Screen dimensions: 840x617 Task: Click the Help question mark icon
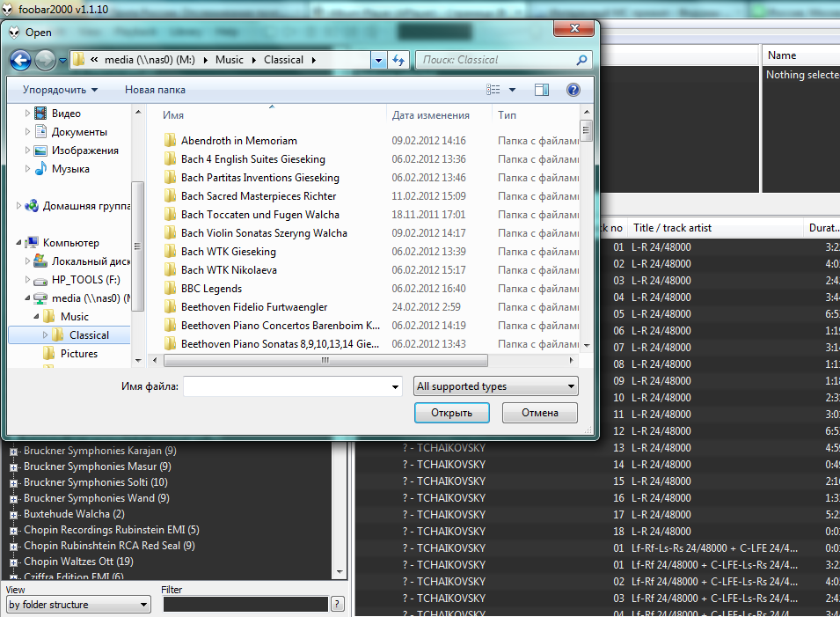(573, 90)
